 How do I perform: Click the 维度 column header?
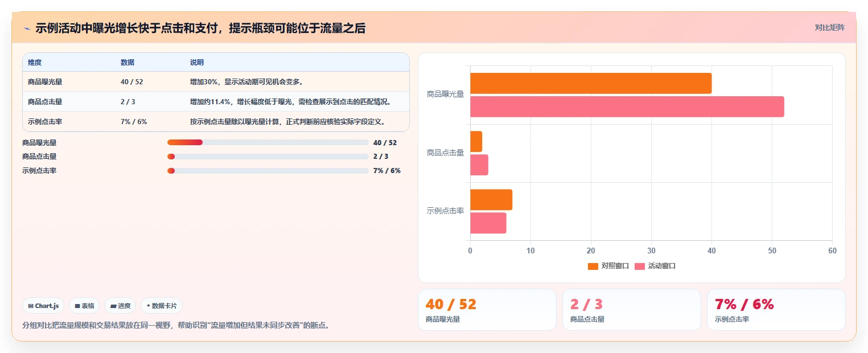tap(35, 63)
